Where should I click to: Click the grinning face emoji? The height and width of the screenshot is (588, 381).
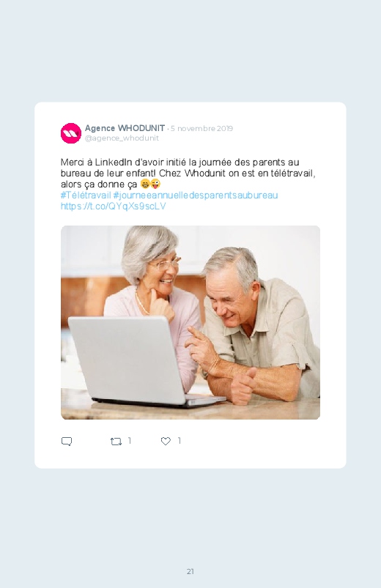145,184
